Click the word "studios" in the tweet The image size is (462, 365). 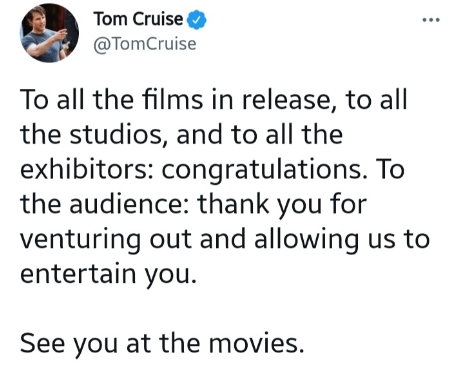(116, 134)
